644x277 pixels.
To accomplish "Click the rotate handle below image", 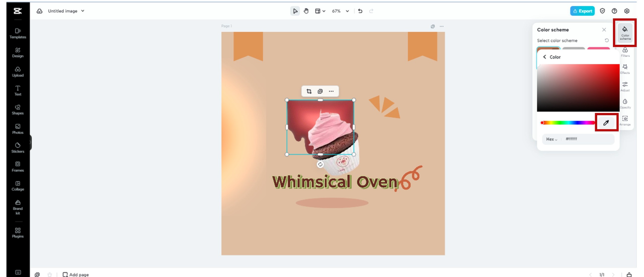I will [x=320, y=165].
